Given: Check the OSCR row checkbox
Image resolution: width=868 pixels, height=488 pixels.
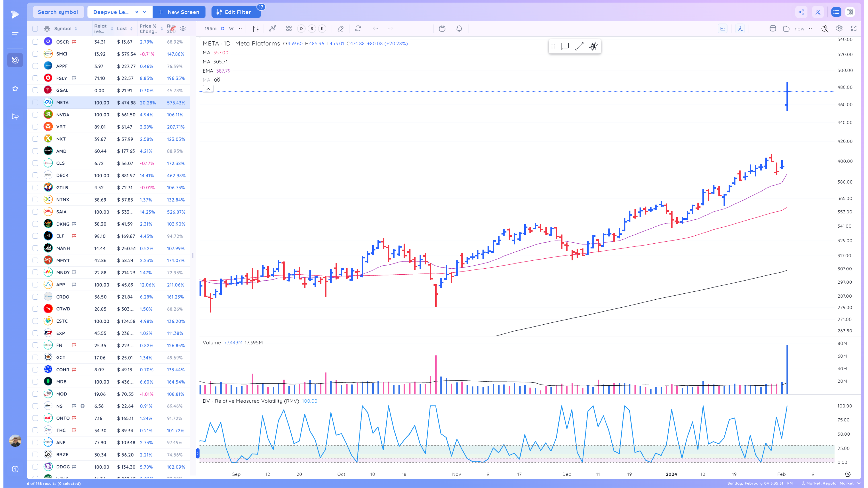Looking at the screenshot, I should click(x=35, y=42).
